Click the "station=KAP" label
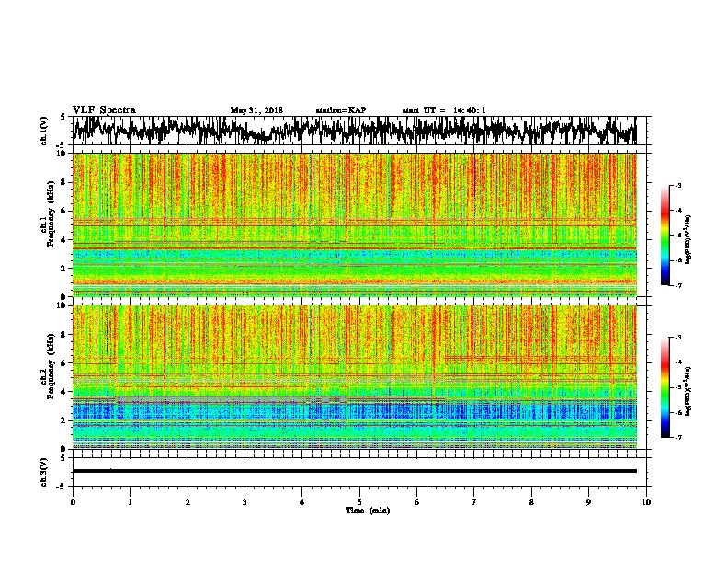728x563 pixels. (341, 110)
